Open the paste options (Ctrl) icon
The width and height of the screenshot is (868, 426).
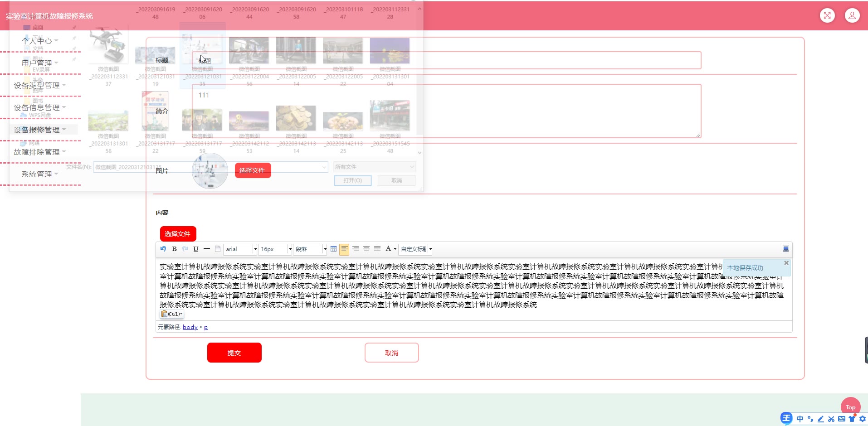[172, 314]
